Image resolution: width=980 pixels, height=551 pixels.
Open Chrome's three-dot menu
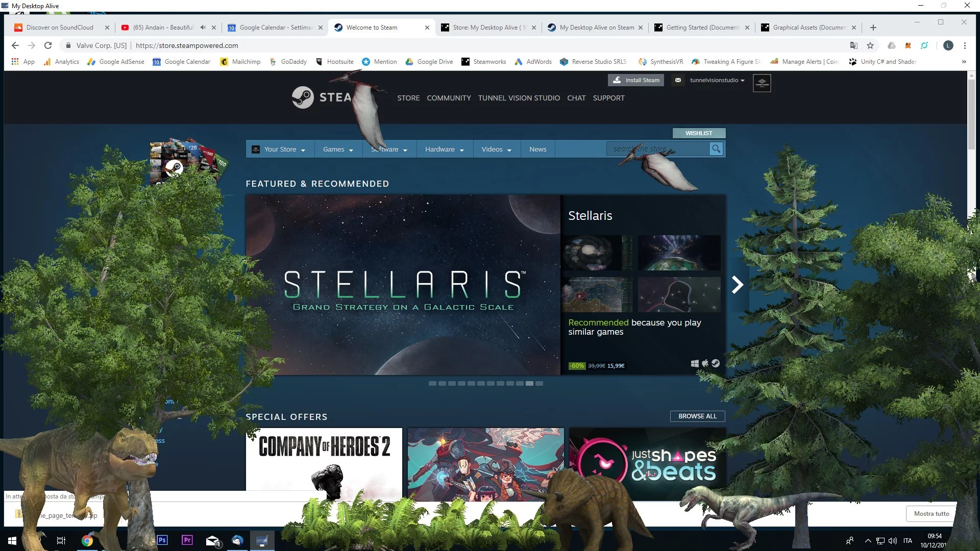[965, 45]
